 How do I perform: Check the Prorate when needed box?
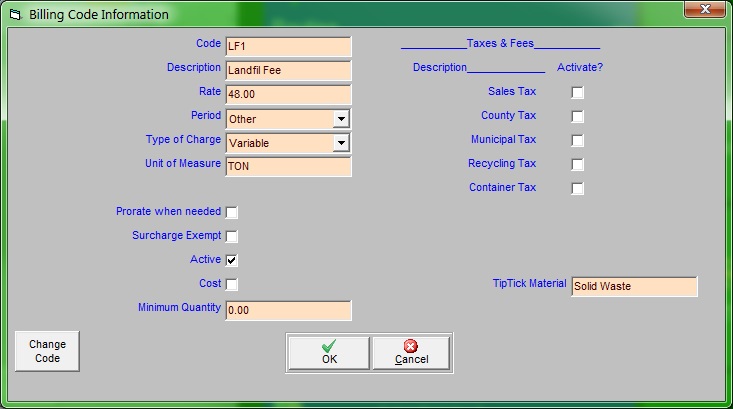point(231,212)
